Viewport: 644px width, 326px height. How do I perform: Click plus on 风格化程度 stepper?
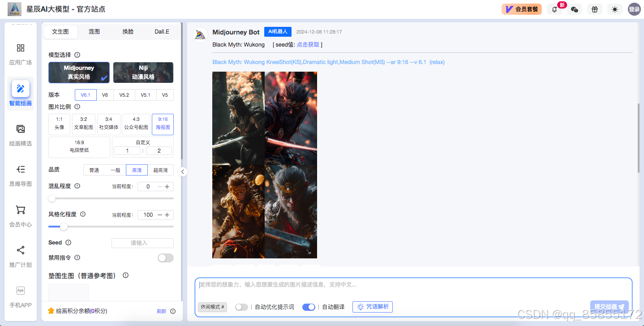[x=167, y=215]
